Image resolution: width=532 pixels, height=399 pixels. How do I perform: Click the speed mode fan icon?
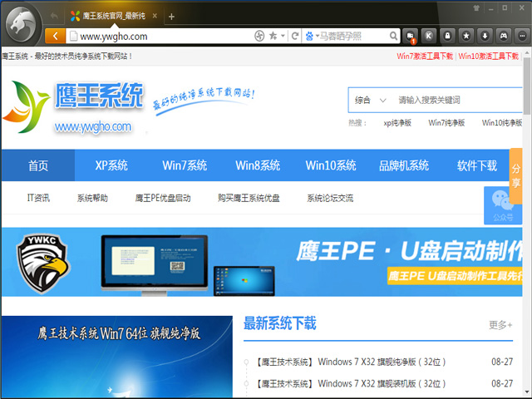point(259,36)
